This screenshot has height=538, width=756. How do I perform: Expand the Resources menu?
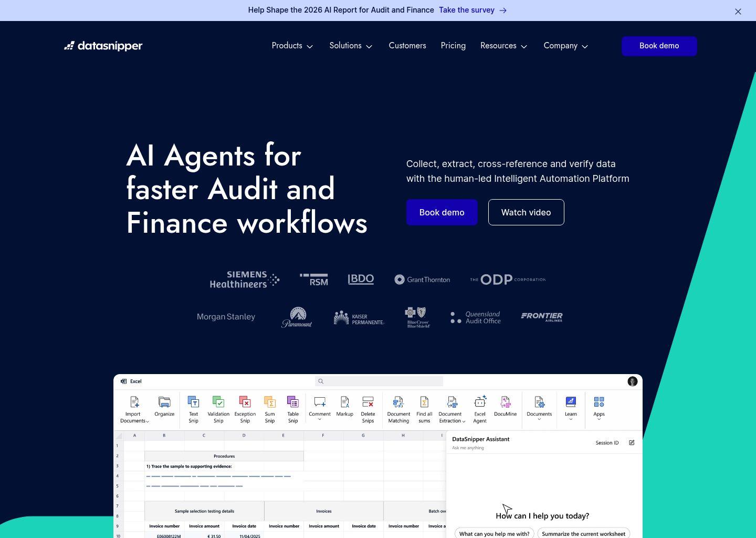[503, 46]
